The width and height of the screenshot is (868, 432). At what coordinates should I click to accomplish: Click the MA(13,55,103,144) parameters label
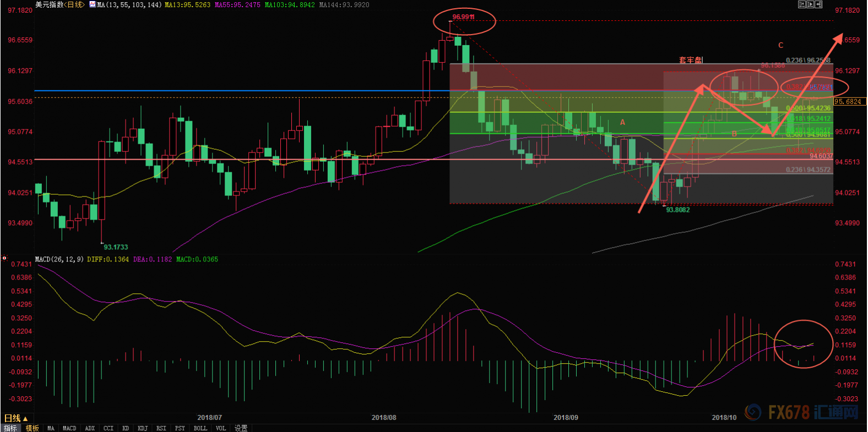(x=129, y=4)
